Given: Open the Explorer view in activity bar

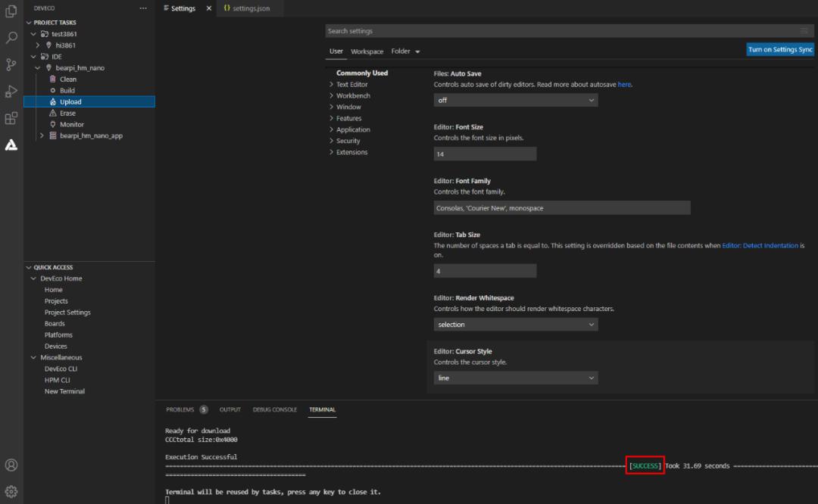Looking at the screenshot, I should (x=11, y=11).
